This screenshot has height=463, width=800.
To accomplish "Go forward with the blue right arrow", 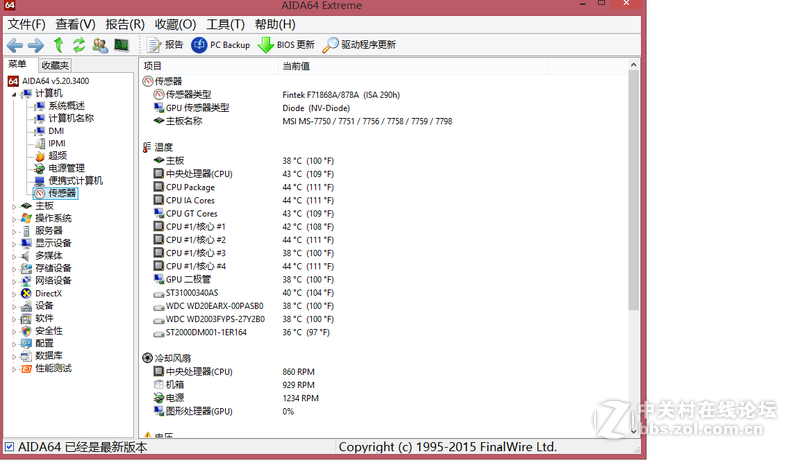I will pyautogui.click(x=36, y=45).
